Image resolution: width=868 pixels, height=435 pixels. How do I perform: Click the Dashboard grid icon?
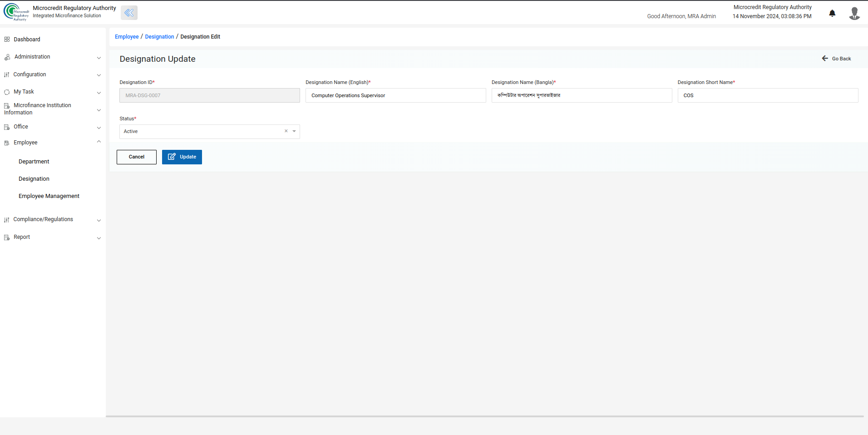[7, 40]
